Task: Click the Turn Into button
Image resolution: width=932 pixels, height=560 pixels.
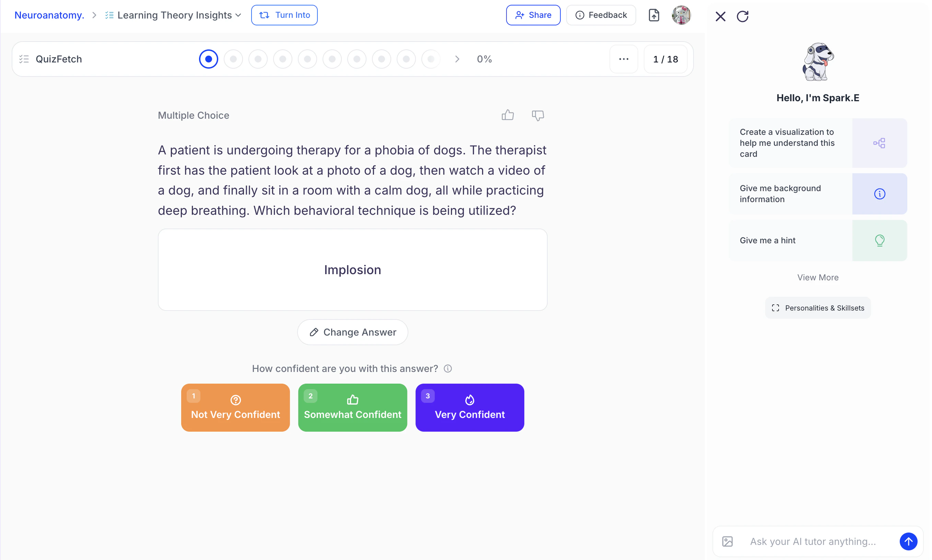Action: tap(284, 15)
